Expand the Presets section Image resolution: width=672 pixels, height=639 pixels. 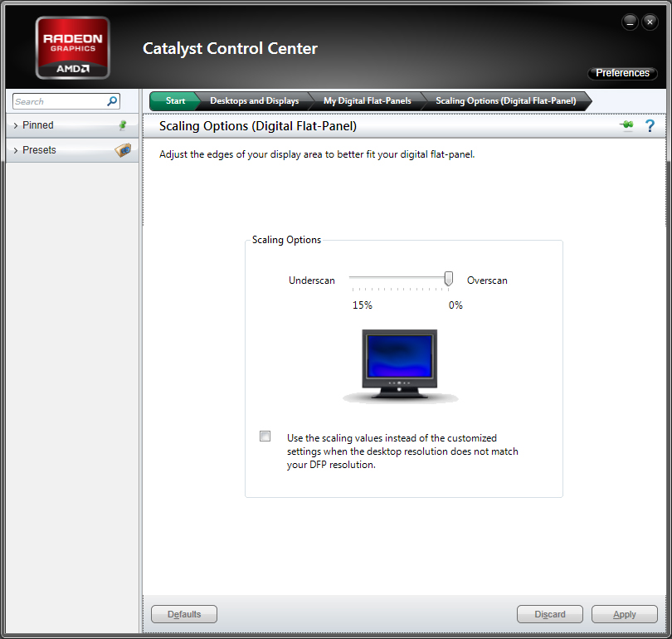click(72, 150)
